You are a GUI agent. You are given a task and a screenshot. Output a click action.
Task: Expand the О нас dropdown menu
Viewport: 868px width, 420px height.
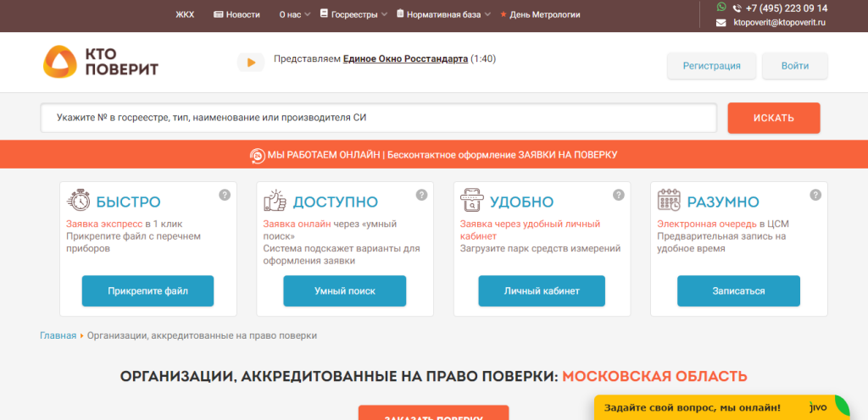coord(293,14)
